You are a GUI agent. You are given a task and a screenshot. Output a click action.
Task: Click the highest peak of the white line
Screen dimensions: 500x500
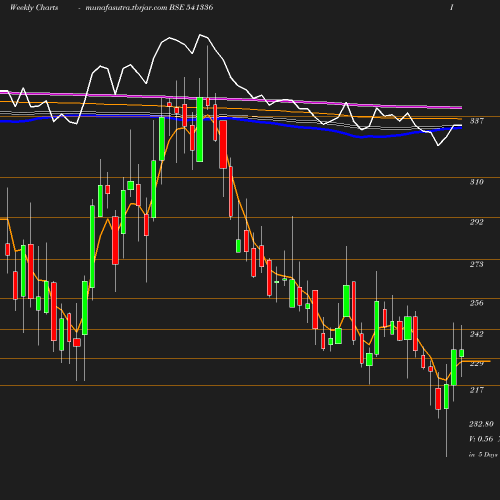click(x=200, y=35)
